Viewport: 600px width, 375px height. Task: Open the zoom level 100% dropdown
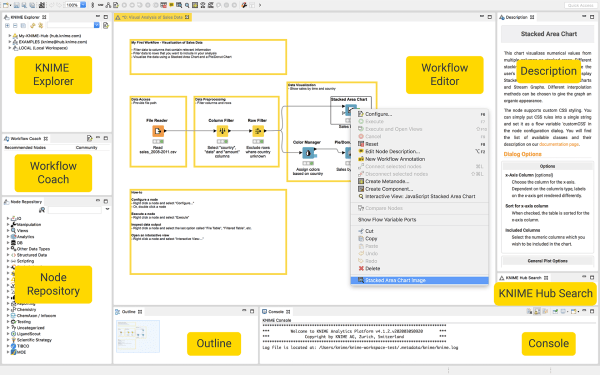pos(83,5)
